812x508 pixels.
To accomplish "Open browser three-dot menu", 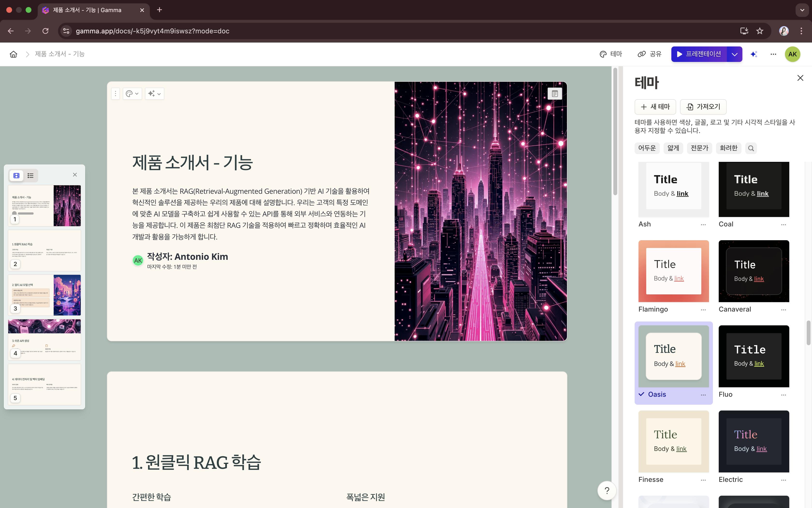I will pos(801,31).
